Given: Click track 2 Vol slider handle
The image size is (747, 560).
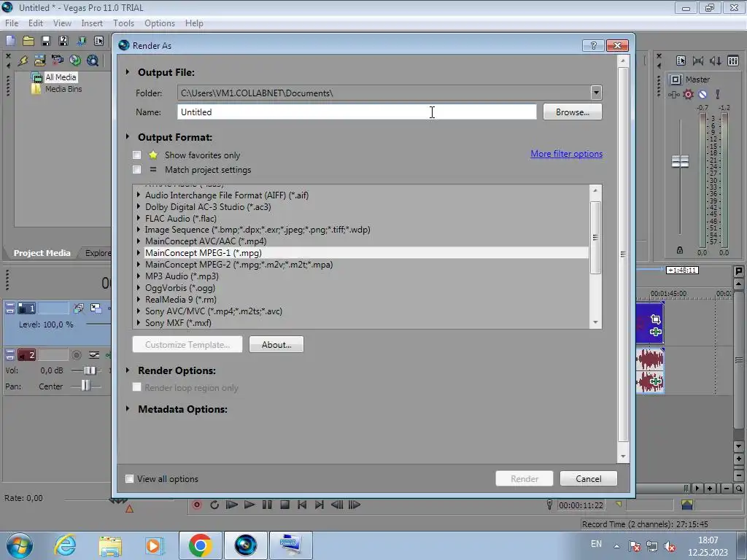Looking at the screenshot, I should point(89,370).
